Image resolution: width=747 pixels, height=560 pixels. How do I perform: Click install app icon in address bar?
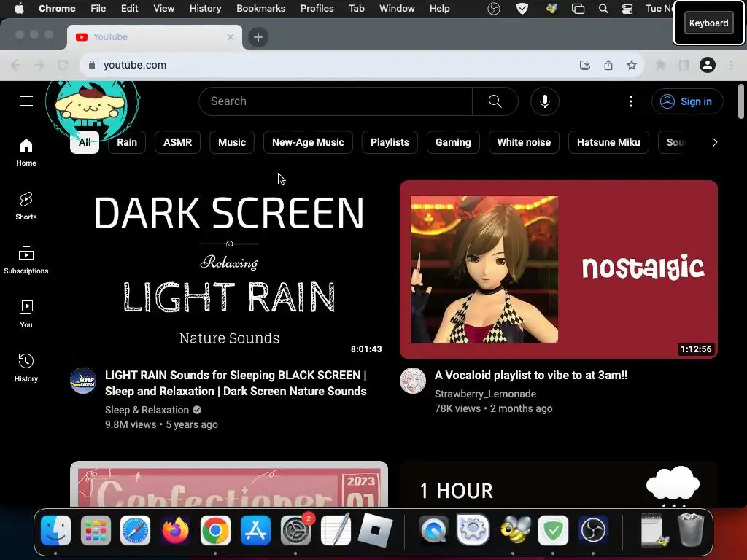pos(585,65)
